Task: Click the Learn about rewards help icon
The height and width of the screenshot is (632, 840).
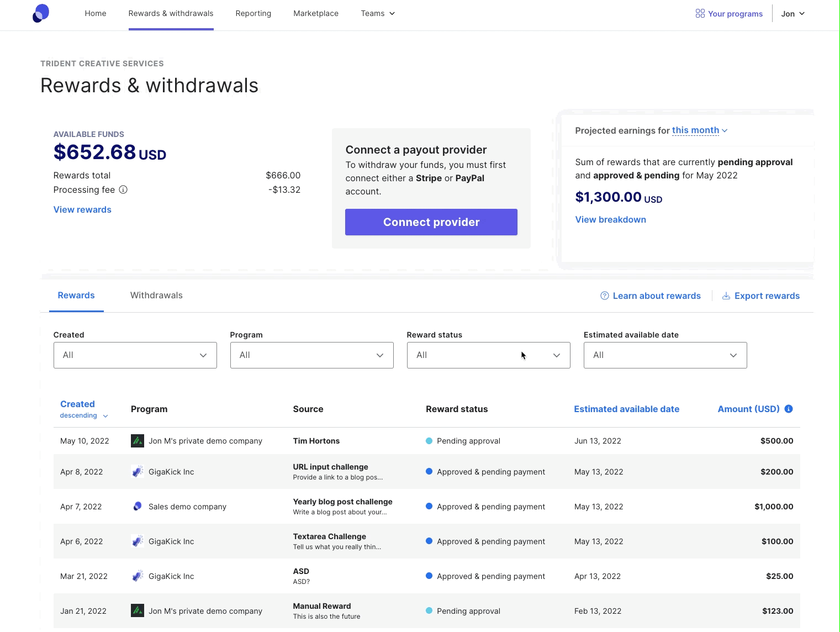Action: [x=605, y=296]
